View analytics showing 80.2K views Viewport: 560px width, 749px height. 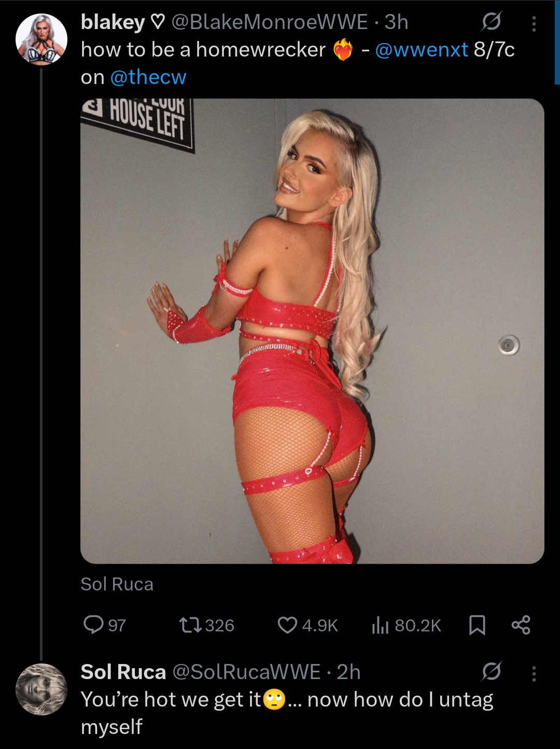406,625
